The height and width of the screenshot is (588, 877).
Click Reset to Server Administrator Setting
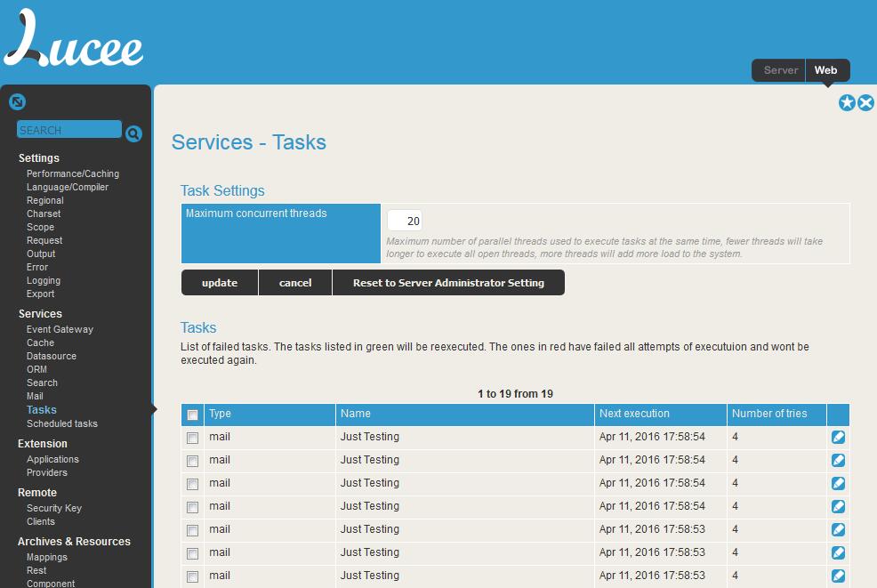(x=448, y=282)
